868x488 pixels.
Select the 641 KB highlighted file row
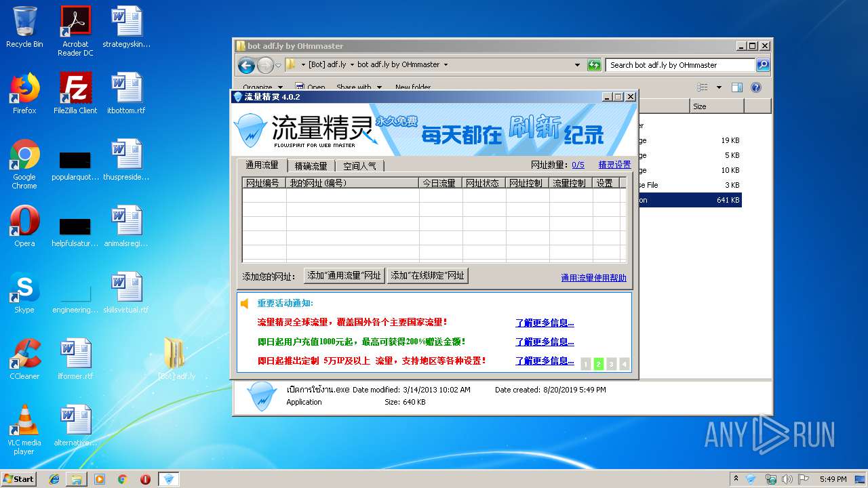tap(690, 200)
